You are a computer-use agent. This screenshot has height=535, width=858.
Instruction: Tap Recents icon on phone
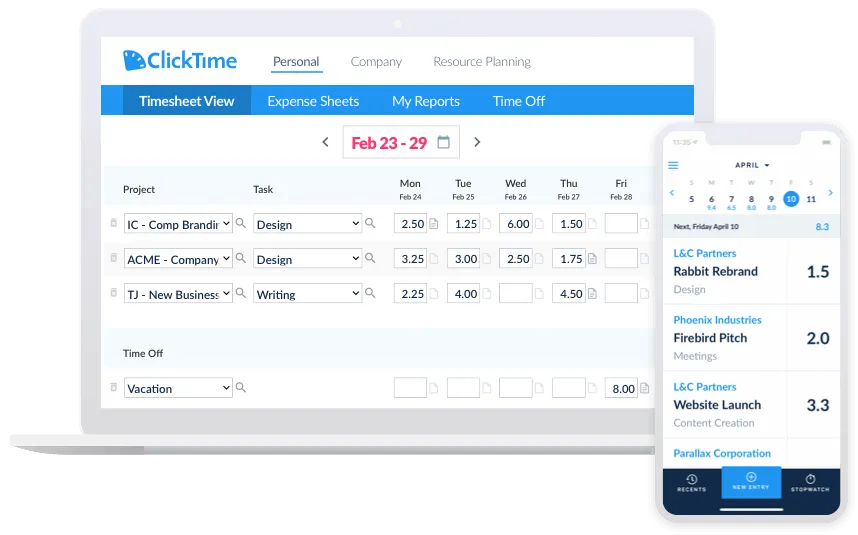692,483
